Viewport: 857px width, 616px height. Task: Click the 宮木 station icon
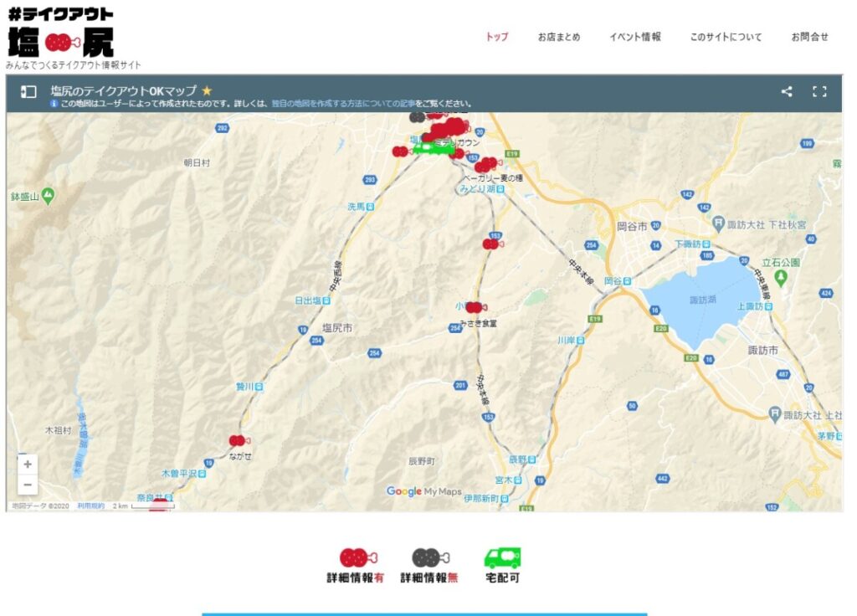(x=517, y=480)
